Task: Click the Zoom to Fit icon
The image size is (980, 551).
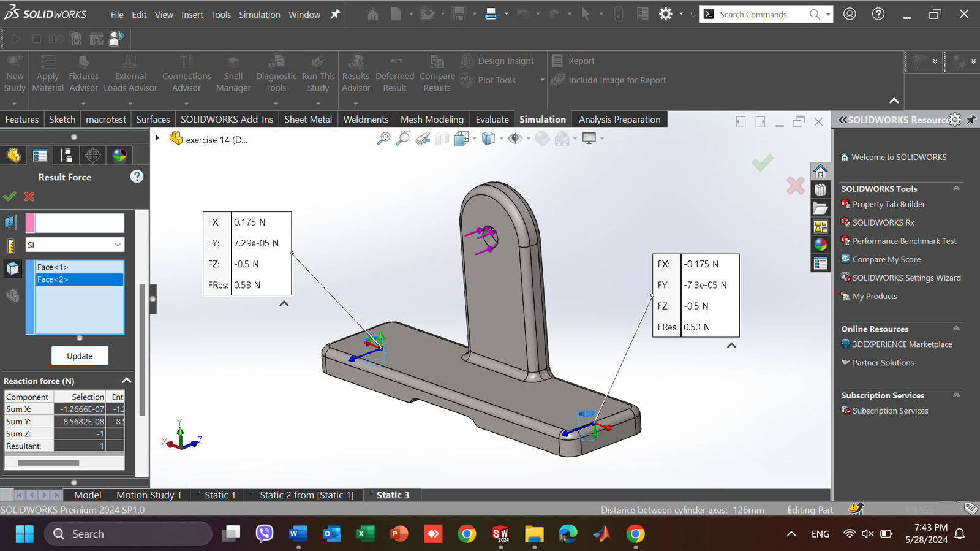Action: coord(383,139)
